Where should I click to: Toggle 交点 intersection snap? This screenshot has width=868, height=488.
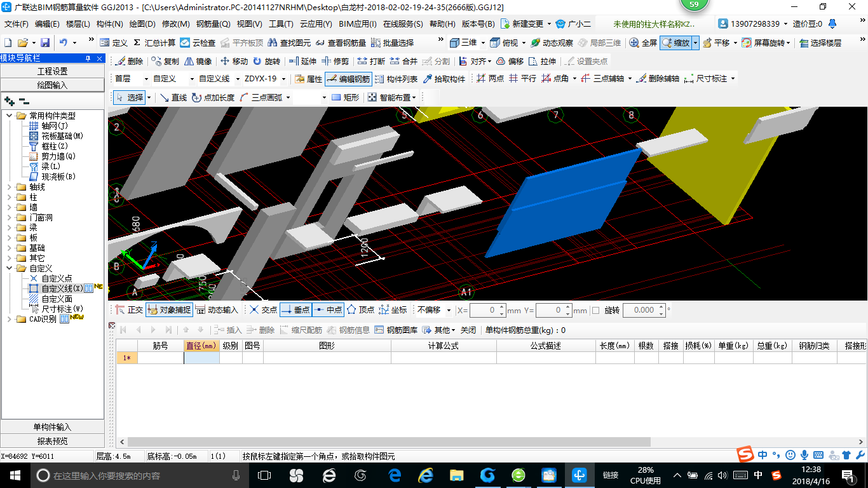[263, 310]
